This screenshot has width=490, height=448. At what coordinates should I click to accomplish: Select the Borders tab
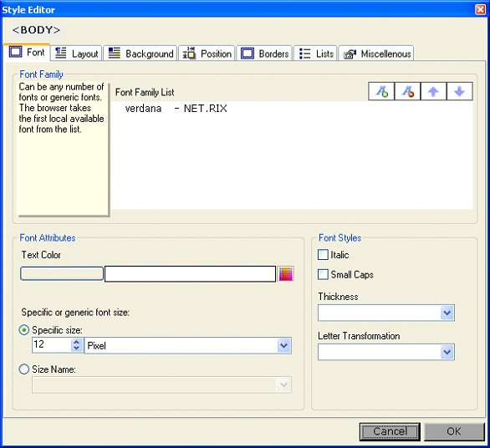[x=264, y=53]
